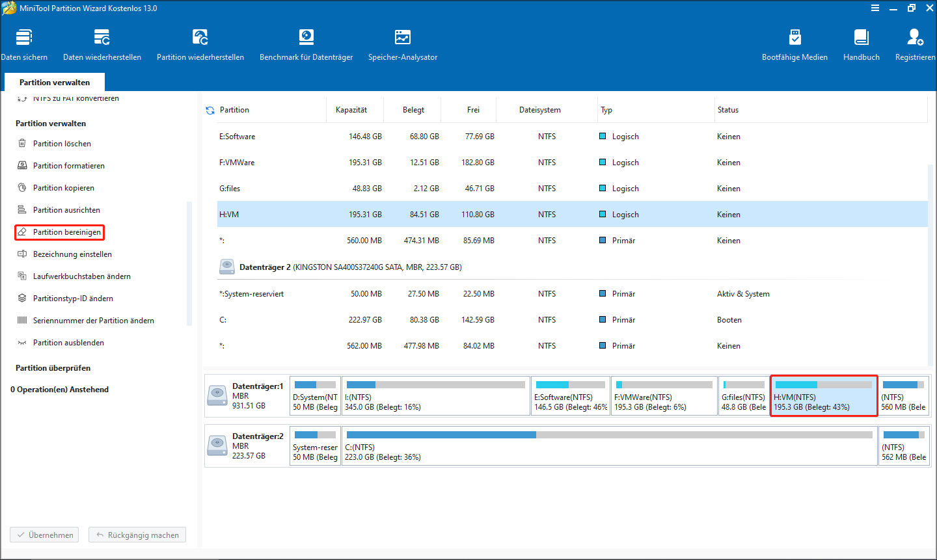The width and height of the screenshot is (937, 560).
Task: Open the hamburger menu in the title bar
Action: (875, 8)
